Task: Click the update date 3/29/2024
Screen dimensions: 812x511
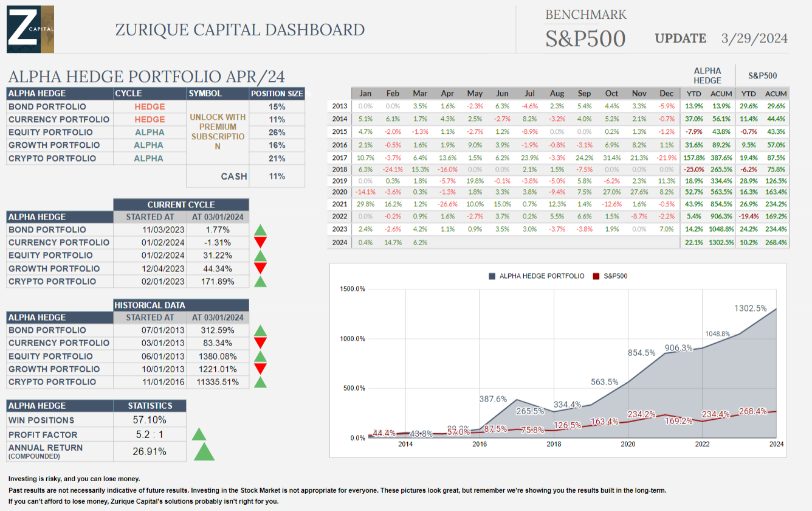Action: (754, 38)
